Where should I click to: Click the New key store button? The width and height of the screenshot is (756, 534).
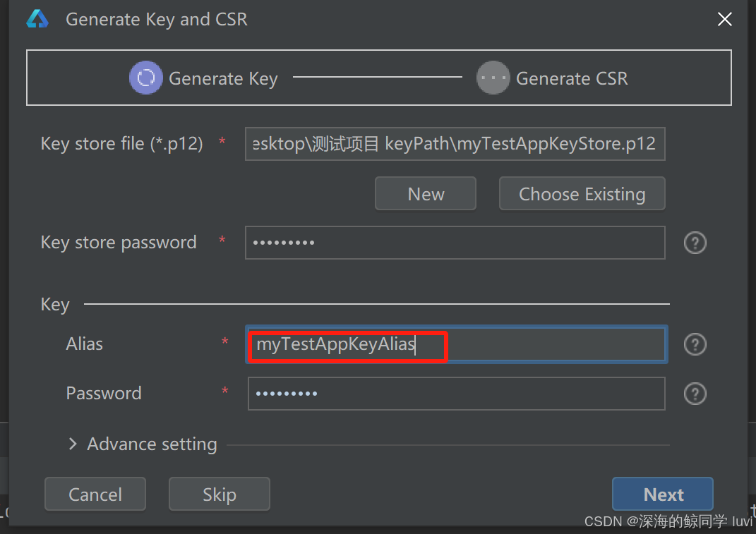(425, 194)
